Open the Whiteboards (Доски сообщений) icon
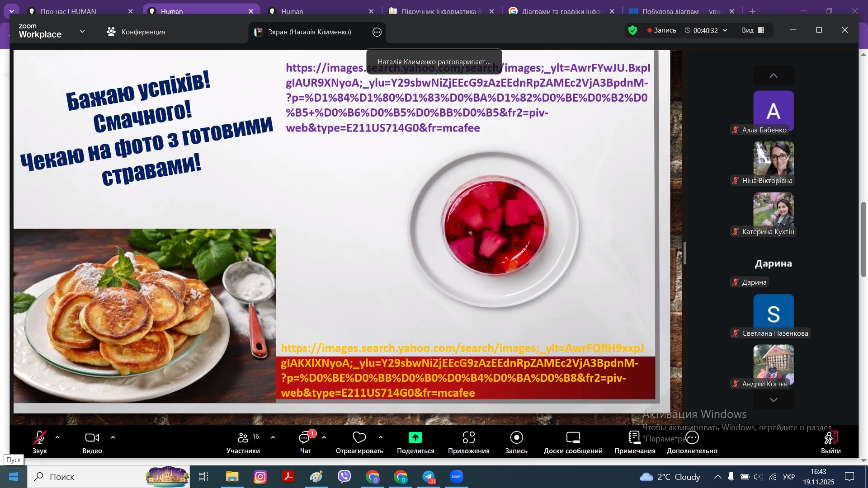 [573, 438]
